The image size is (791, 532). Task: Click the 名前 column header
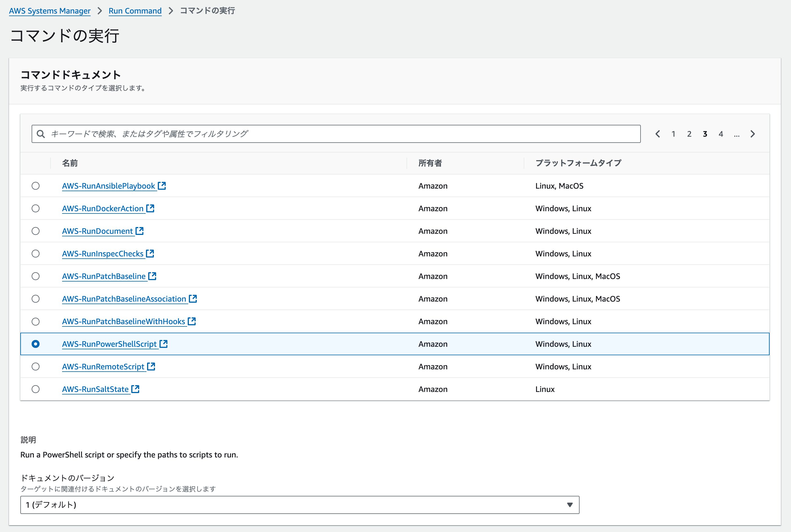(x=70, y=163)
